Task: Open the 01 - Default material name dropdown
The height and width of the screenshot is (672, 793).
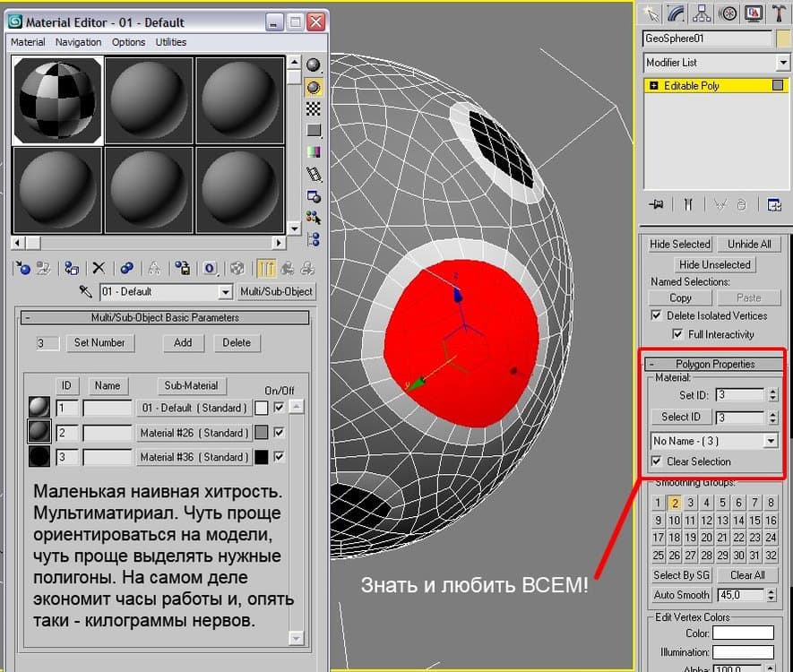Action: [x=225, y=292]
